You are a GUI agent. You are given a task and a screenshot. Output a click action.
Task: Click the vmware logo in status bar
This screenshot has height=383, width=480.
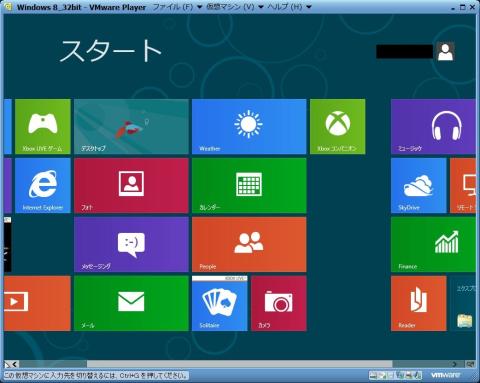click(445, 375)
